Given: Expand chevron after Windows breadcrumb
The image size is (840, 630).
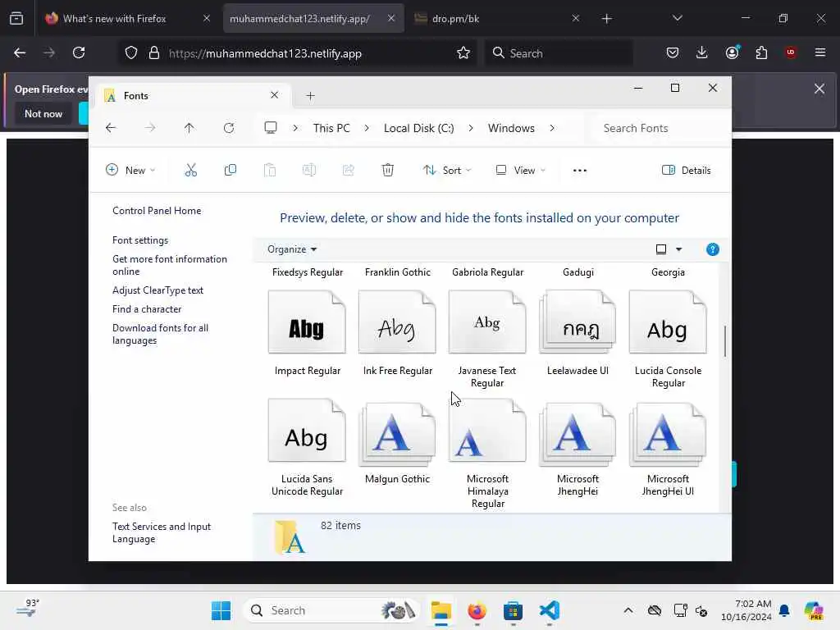Looking at the screenshot, I should click(552, 128).
